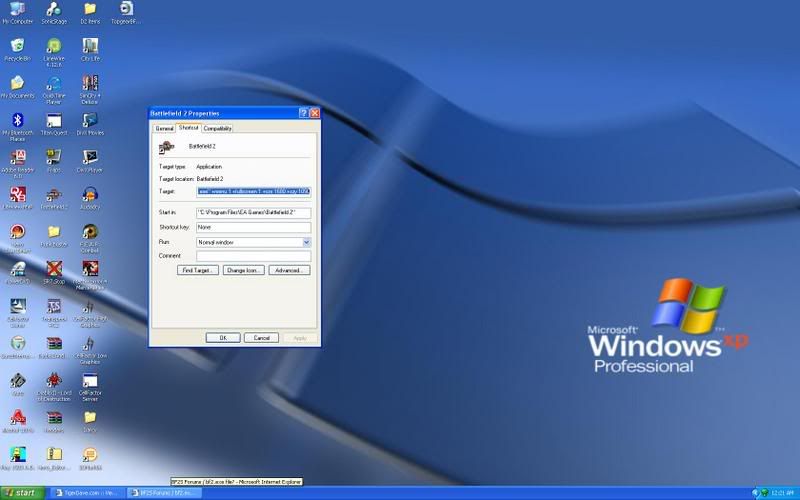Click the Start in input field
The height and width of the screenshot is (500, 800).
point(253,212)
